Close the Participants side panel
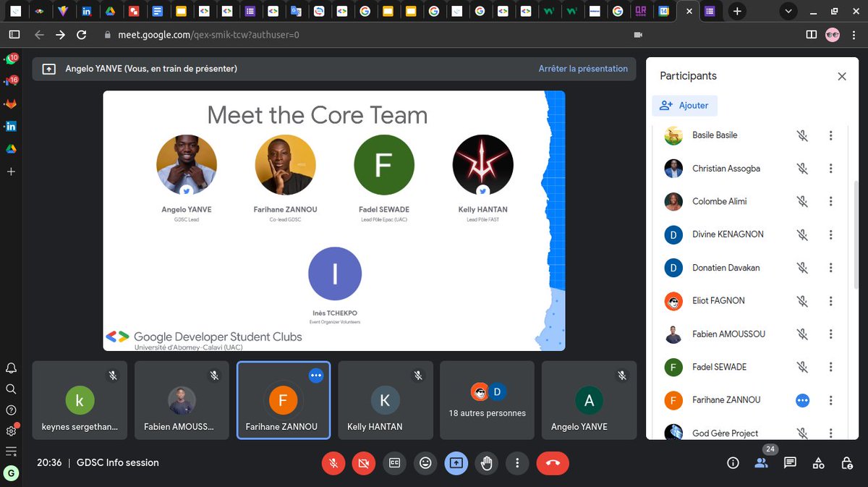Screen dimensions: 868x487 [x=842, y=76]
